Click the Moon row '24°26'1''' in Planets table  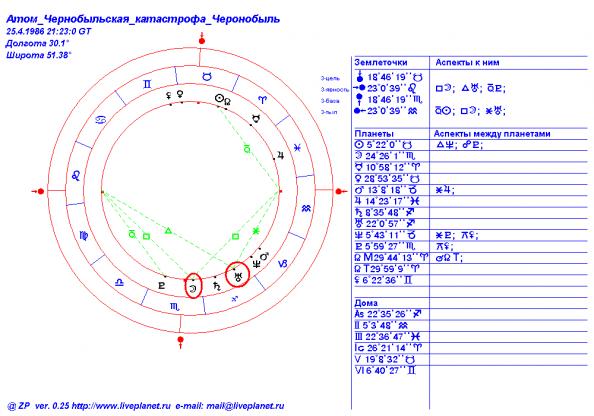[385, 156]
